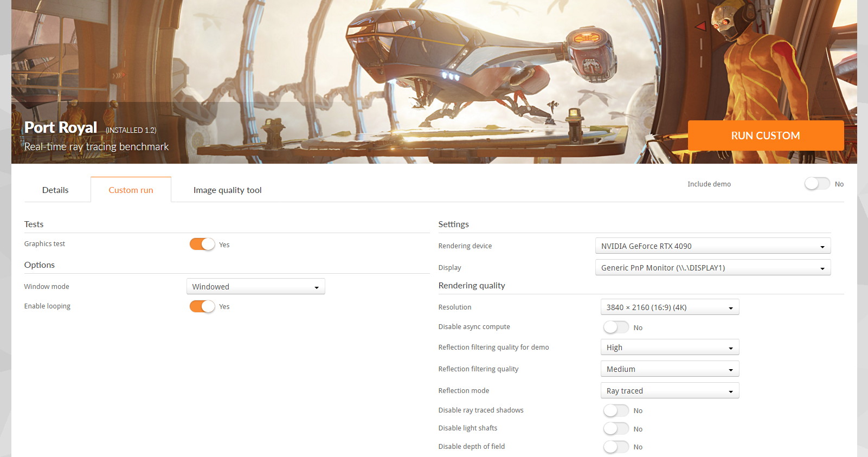Toggle Disable depth of field switch
This screenshot has height=457, width=868.
click(x=616, y=447)
